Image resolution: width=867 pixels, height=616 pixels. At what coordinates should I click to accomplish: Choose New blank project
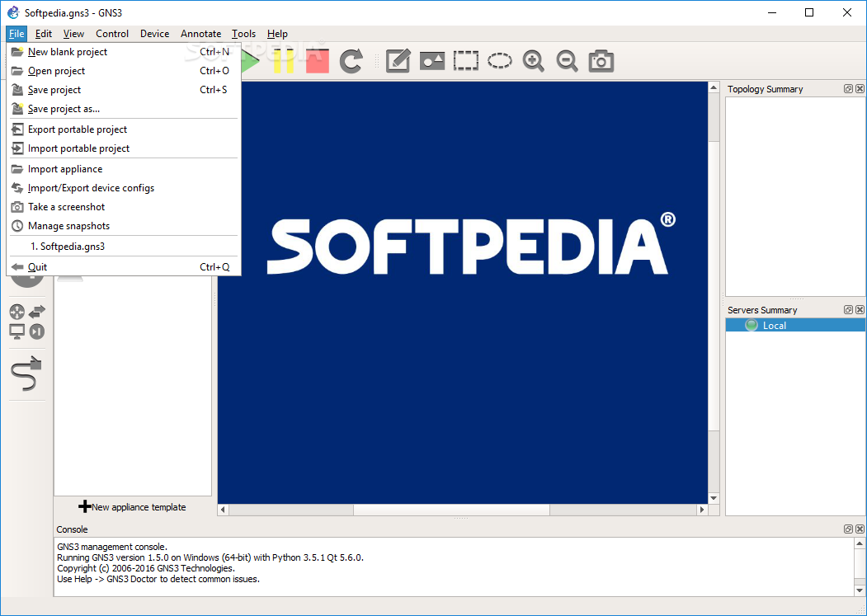[x=124, y=52]
